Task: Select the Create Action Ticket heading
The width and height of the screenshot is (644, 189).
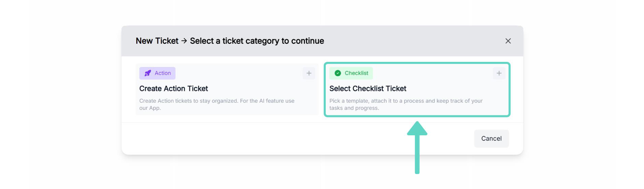Action: (173, 89)
